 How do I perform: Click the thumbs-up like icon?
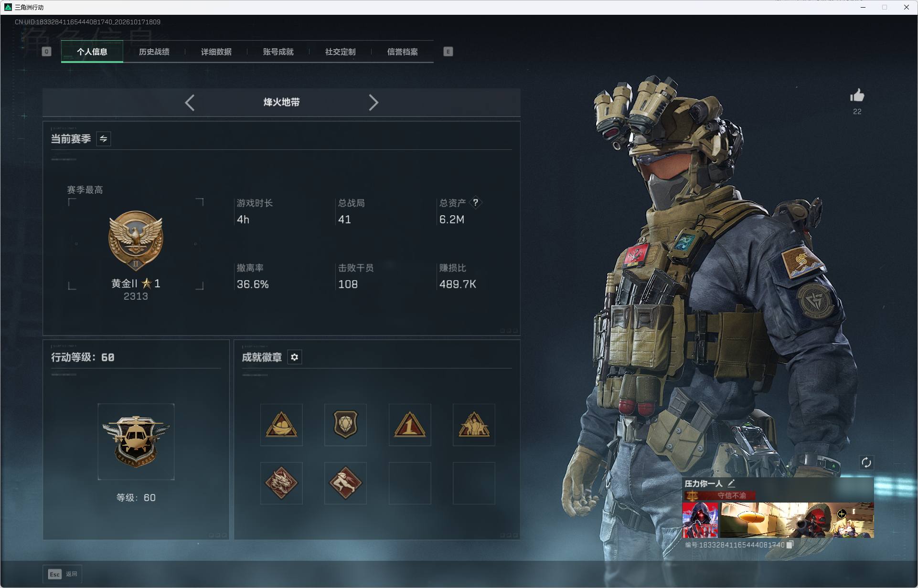click(x=857, y=95)
